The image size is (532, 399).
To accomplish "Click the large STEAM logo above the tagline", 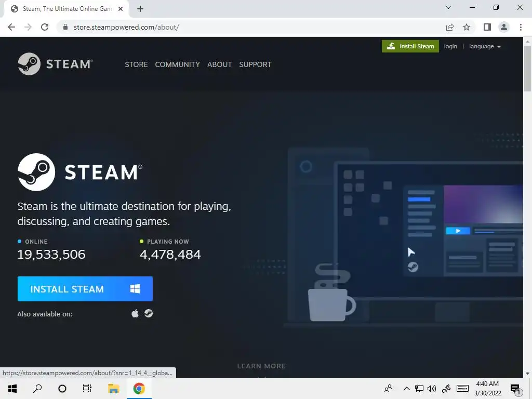I will [x=80, y=171].
